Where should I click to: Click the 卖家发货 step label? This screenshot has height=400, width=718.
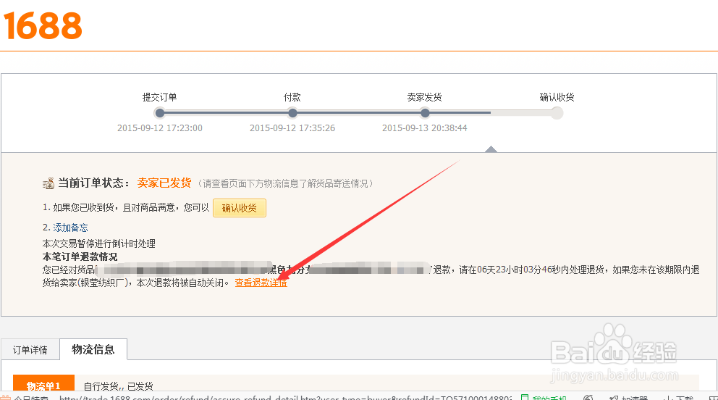pos(424,97)
